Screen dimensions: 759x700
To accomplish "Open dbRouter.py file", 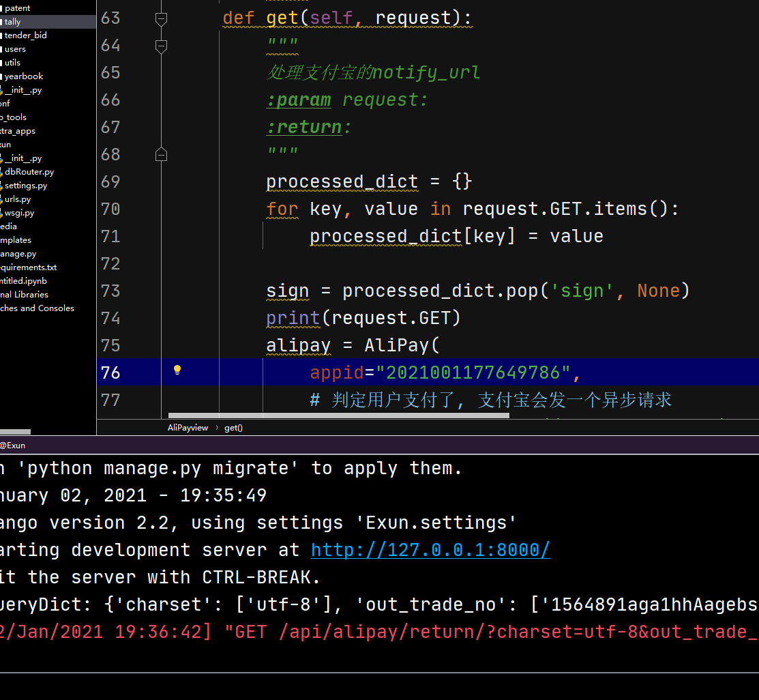I will point(29,171).
